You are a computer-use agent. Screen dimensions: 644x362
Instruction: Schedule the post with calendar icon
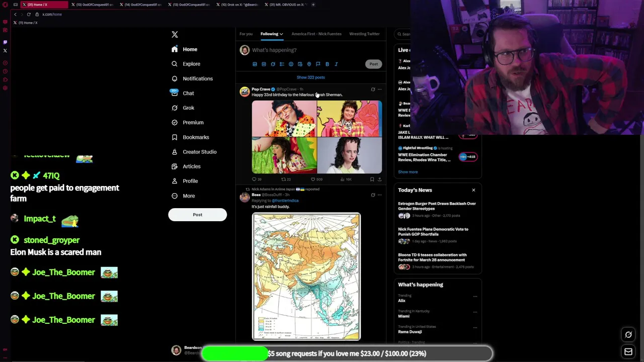point(300,64)
